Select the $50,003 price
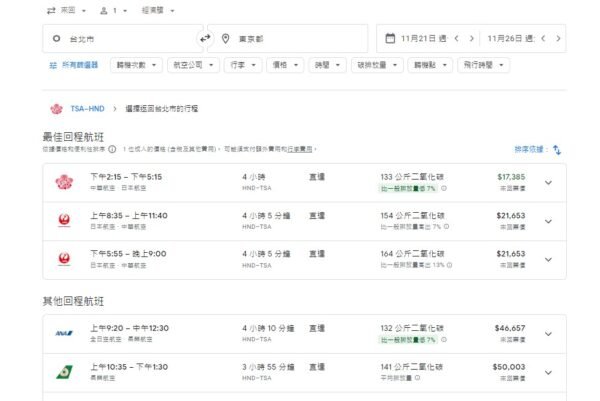Viewport: 600px width, 401px height. tap(509, 367)
